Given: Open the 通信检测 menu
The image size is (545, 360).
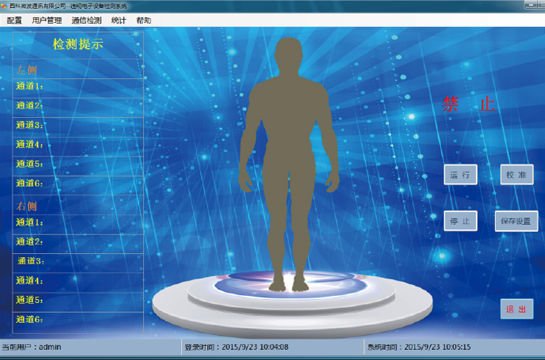Looking at the screenshot, I should (x=87, y=21).
